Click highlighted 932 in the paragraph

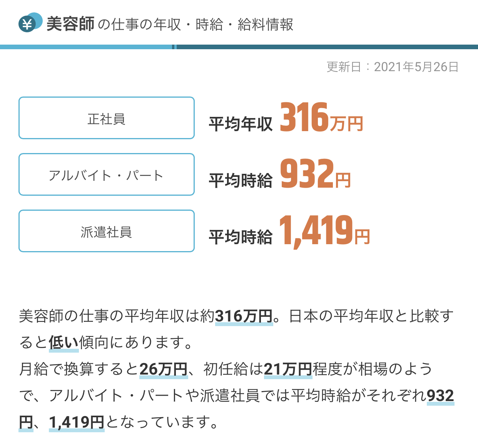pyautogui.click(x=440, y=396)
